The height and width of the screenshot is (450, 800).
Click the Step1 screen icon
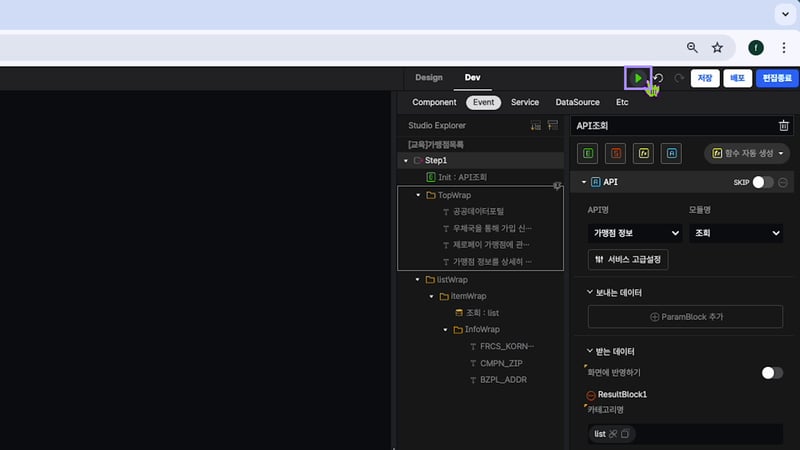(418, 160)
